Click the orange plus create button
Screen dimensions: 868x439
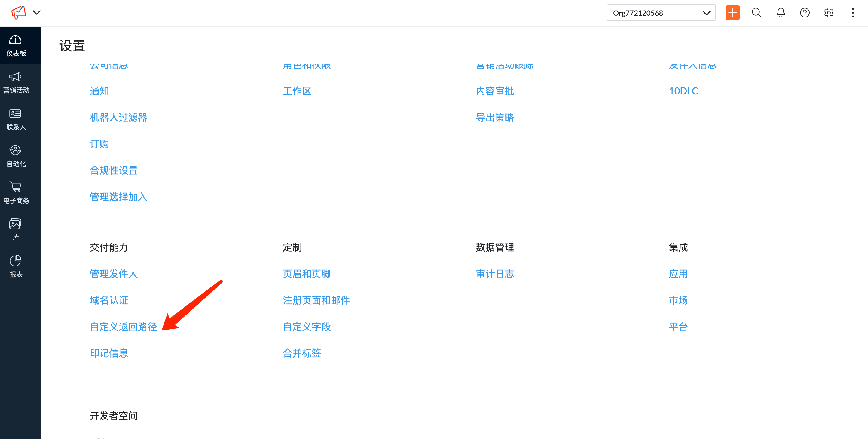(732, 13)
